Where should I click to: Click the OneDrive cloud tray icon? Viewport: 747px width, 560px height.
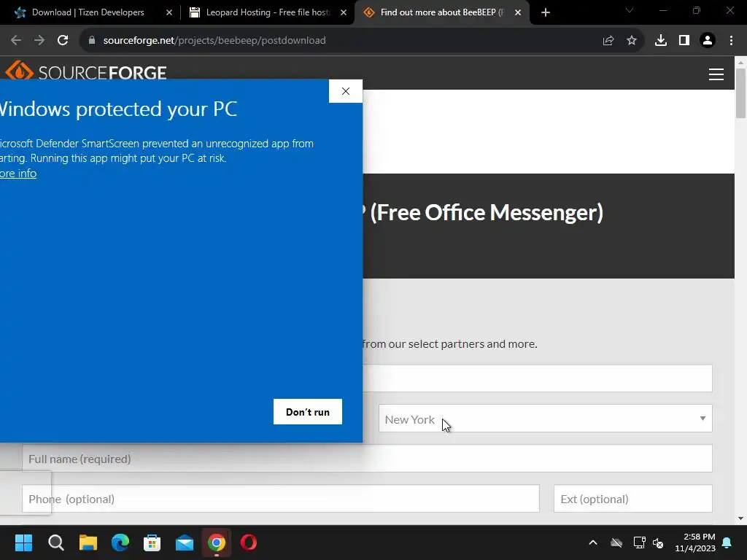point(616,542)
